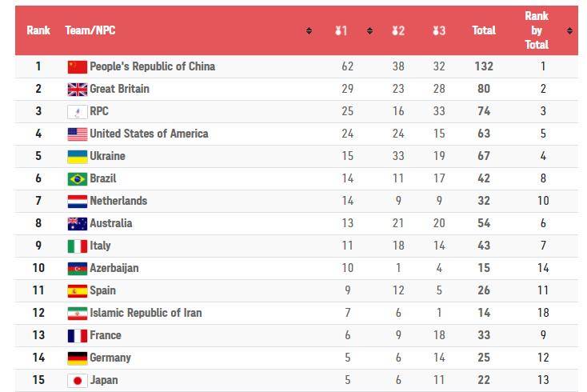The image size is (587, 392).
Task: Click the RPC emblem icon
Action: pyautogui.click(x=78, y=112)
